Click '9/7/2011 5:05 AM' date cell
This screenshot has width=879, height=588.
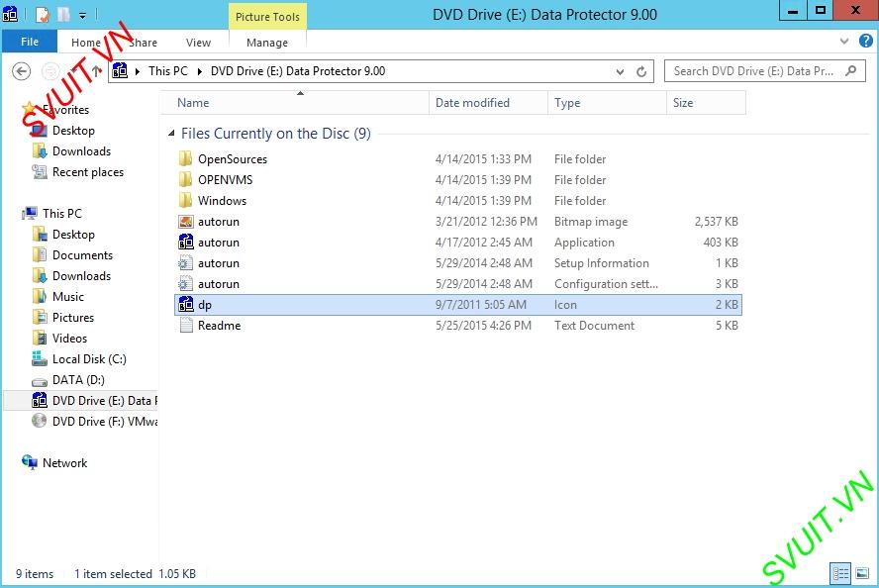480,304
